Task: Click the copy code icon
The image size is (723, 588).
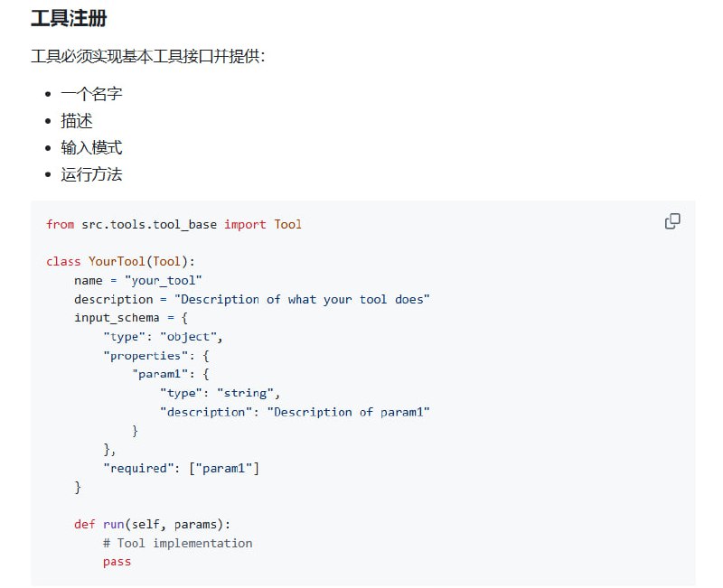Action: point(672,221)
